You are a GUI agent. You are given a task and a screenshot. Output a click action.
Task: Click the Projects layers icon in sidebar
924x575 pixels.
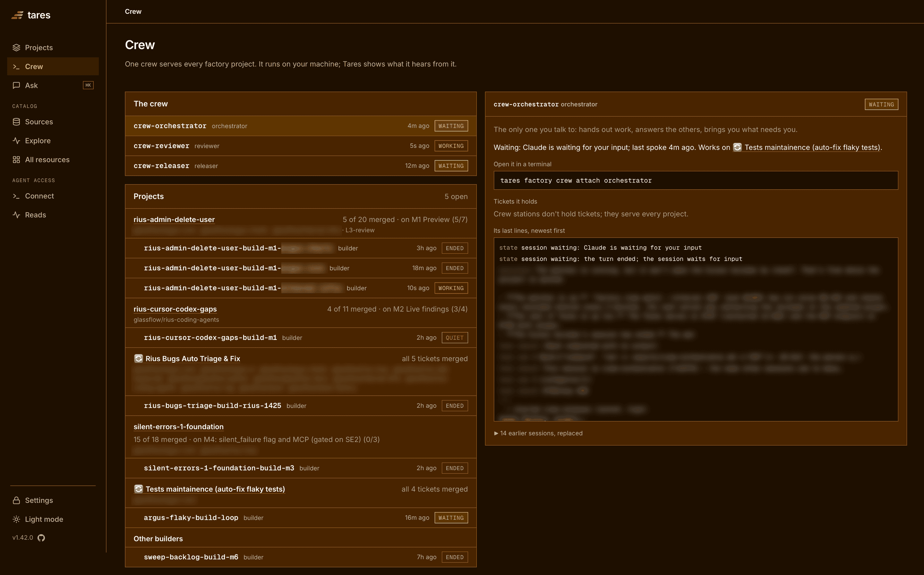coord(16,47)
